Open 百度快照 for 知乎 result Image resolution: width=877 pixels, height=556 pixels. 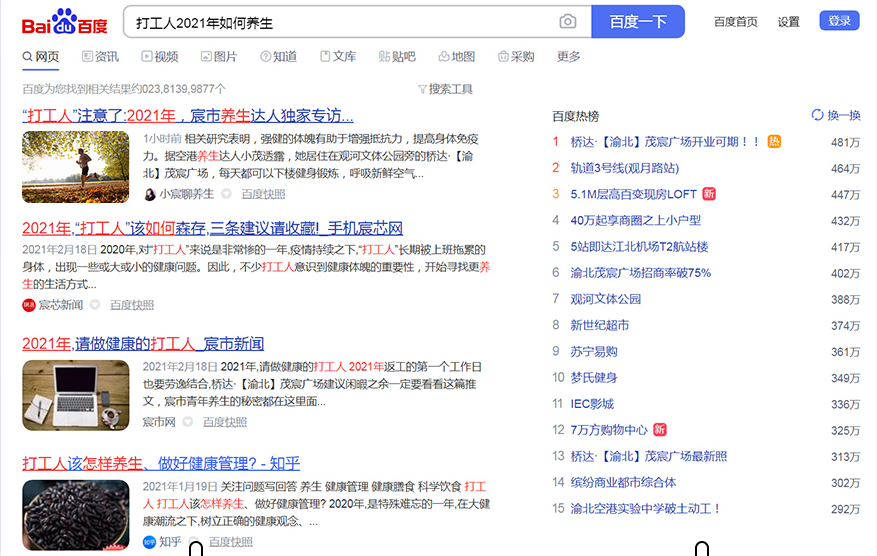pyautogui.click(x=230, y=542)
